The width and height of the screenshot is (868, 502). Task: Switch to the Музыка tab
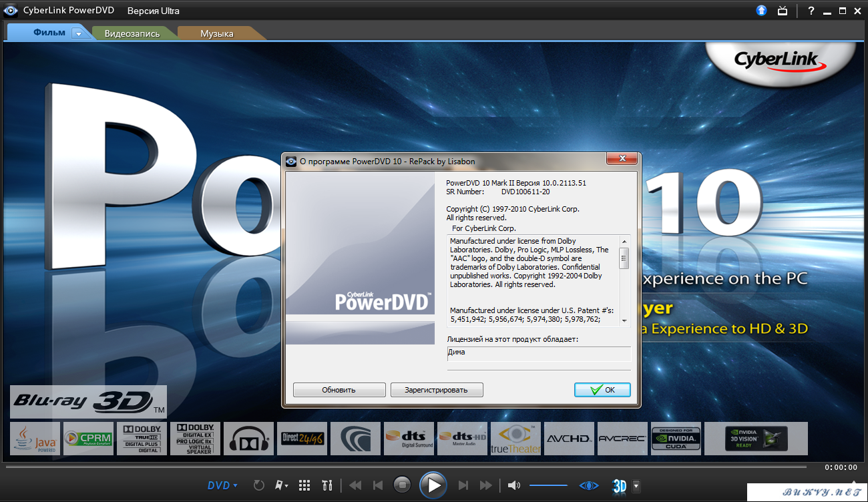tap(217, 33)
